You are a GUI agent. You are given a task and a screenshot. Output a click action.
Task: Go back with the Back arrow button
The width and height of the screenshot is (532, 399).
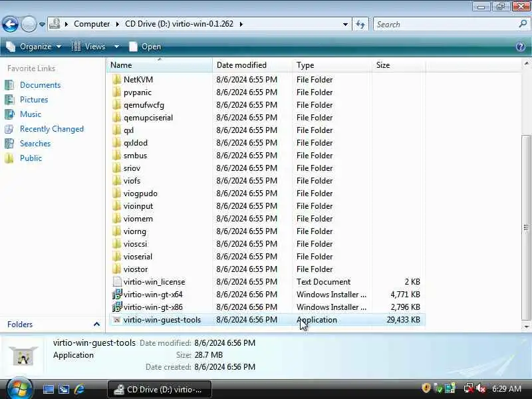tap(10, 24)
